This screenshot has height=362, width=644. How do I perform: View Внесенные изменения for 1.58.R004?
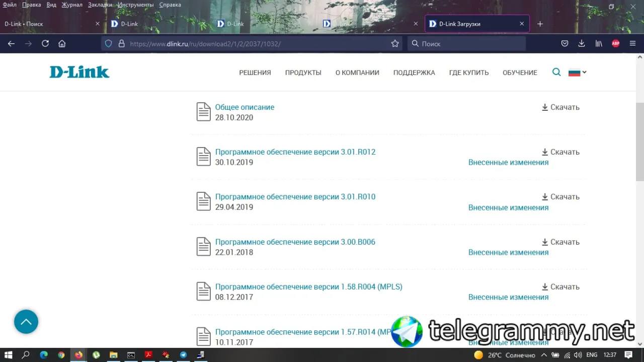point(508,298)
